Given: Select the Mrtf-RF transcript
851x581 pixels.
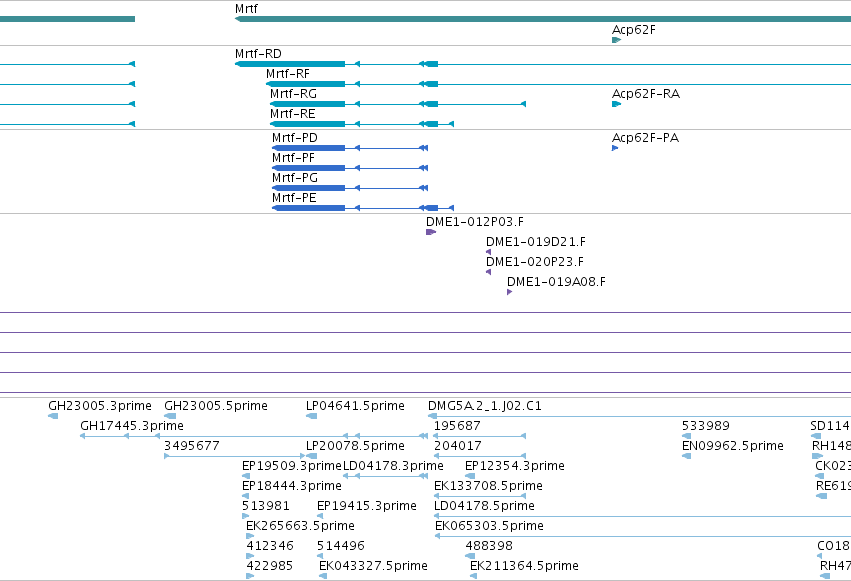Looking at the screenshot, I should (x=558, y=84).
